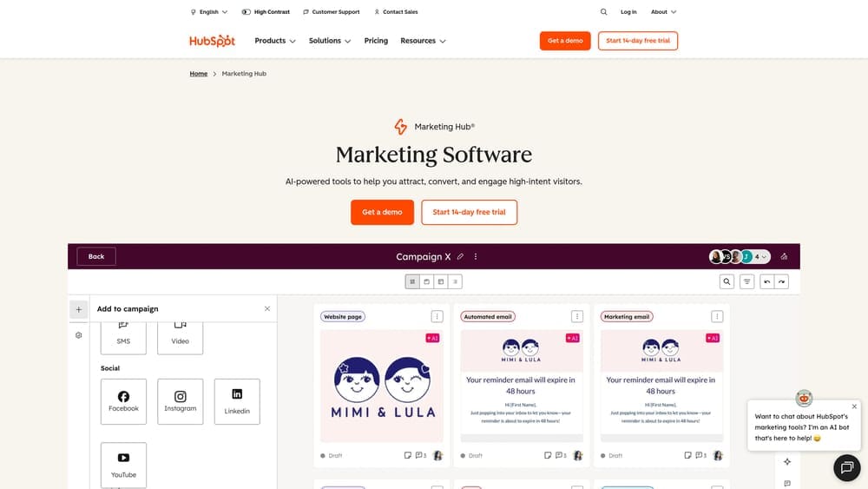Open Automated email card options menu
The image size is (868, 489).
click(577, 316)
